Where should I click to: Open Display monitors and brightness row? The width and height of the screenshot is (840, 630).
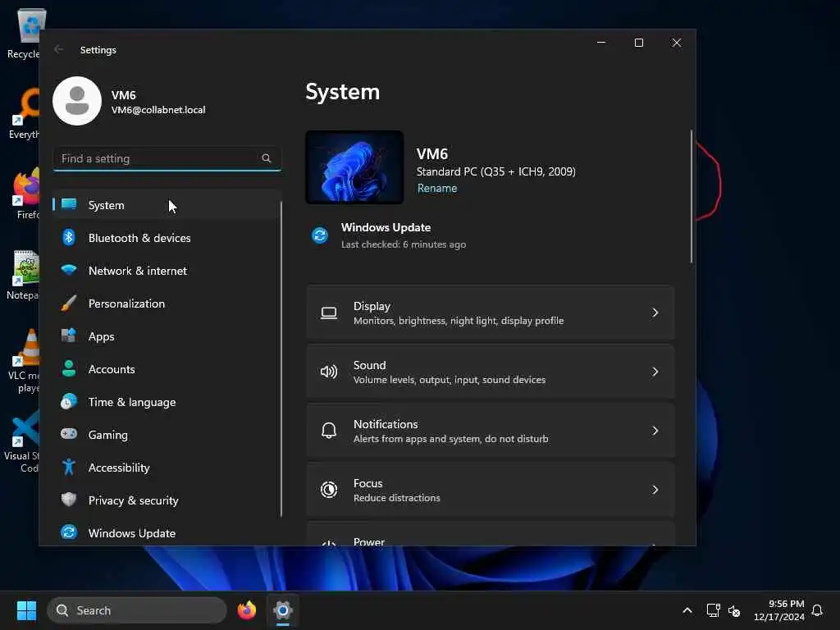(491, 313)
